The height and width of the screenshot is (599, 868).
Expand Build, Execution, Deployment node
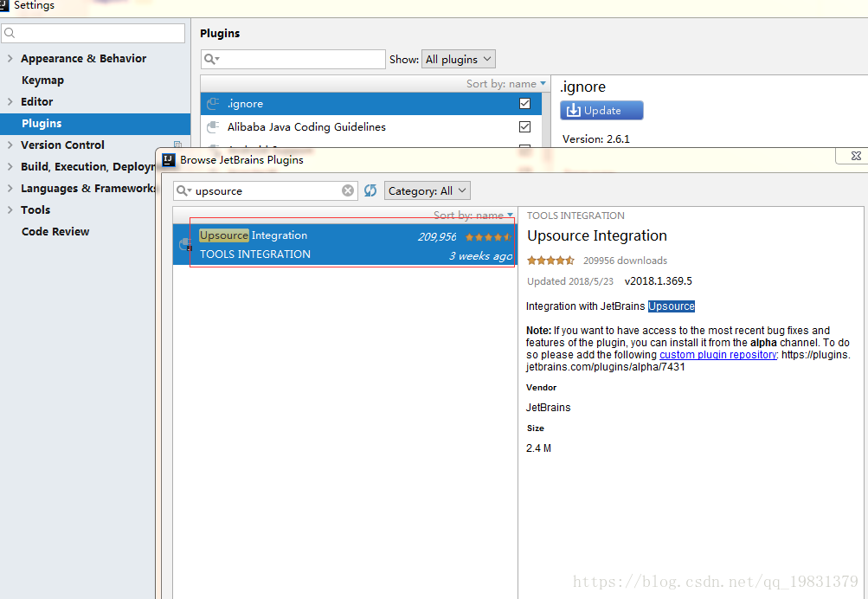click(x=10, y=166)
